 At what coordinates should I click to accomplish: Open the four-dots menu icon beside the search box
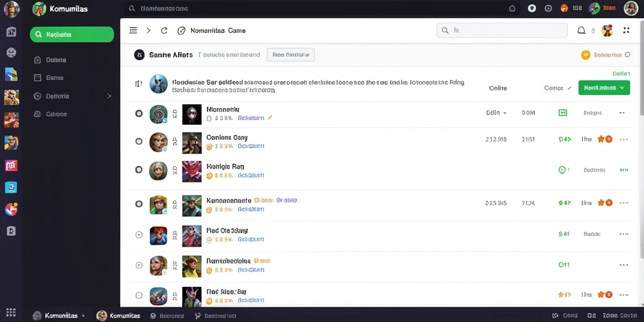tap(626, 30)
